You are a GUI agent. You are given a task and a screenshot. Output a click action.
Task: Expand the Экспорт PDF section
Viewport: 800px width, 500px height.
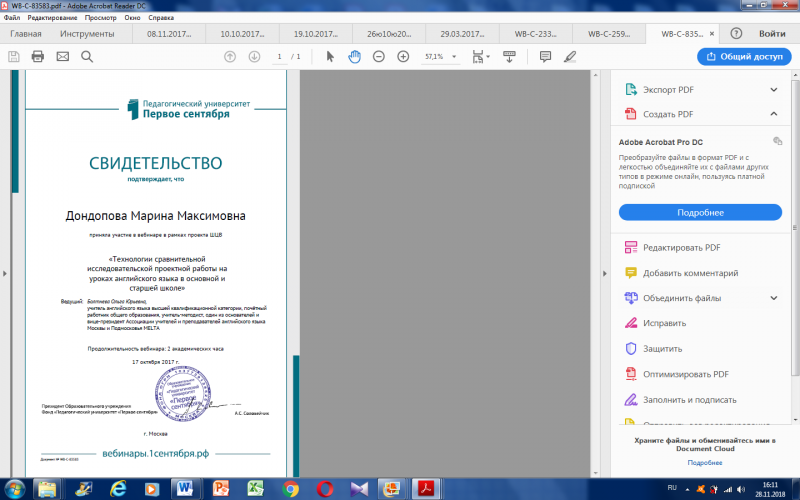(x=774, y=90)
